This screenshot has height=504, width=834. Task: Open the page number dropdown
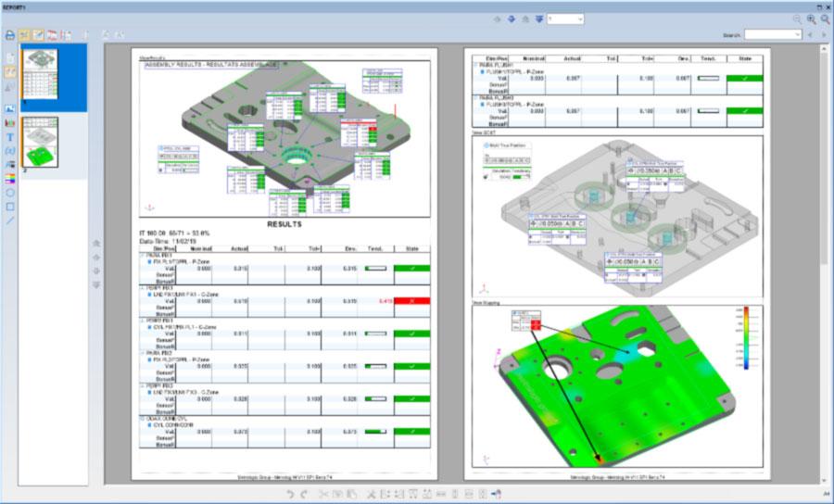tap(580, 19)
